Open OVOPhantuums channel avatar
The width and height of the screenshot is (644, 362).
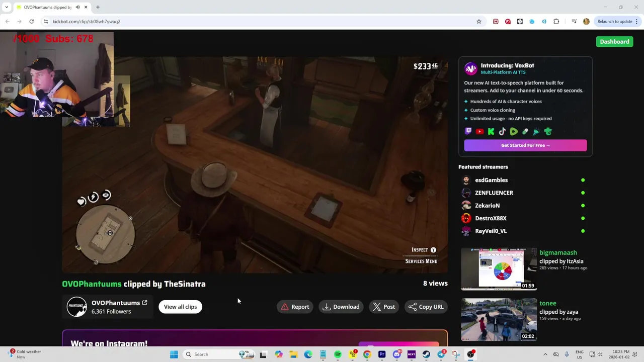pyautogui.click(x=77, y=307)
